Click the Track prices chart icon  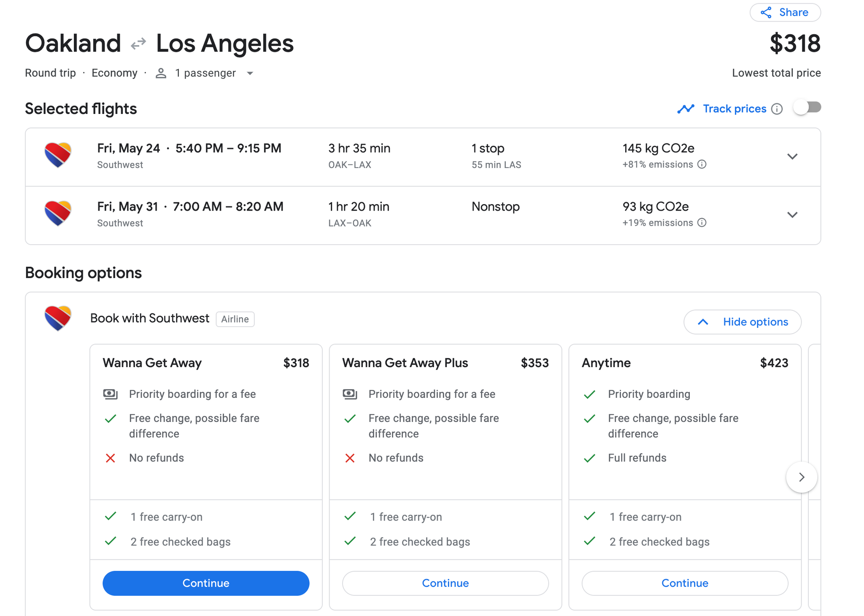[x=686, y=108]
